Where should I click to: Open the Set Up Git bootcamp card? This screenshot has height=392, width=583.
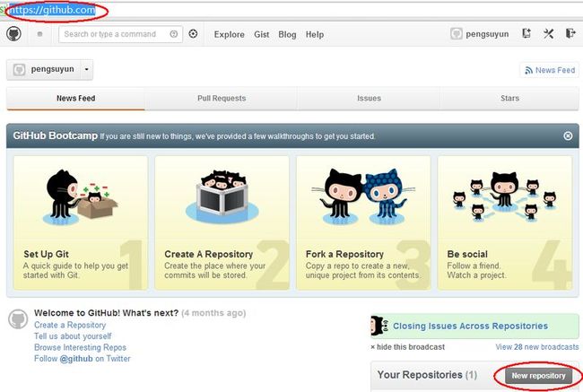81,222
